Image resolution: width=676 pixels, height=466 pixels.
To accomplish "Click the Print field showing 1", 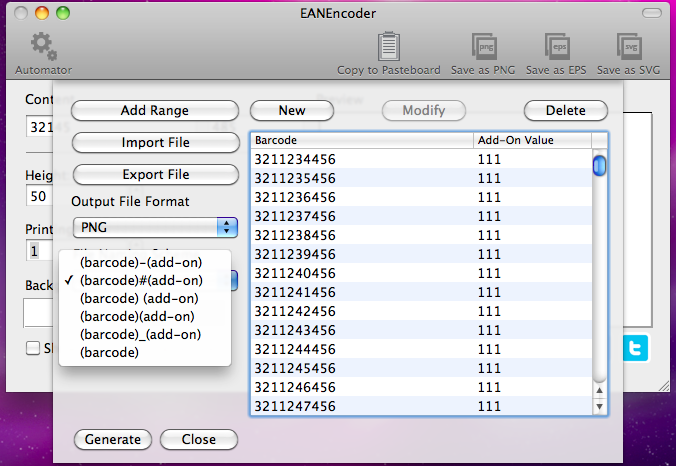I will click(x=39, y=250).
